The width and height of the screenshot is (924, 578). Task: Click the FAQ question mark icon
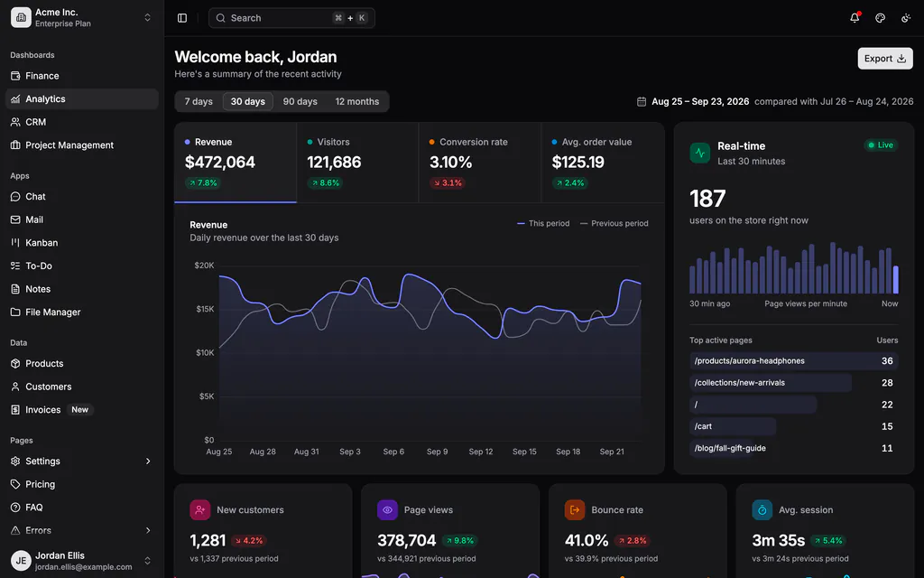pos(15,508)
